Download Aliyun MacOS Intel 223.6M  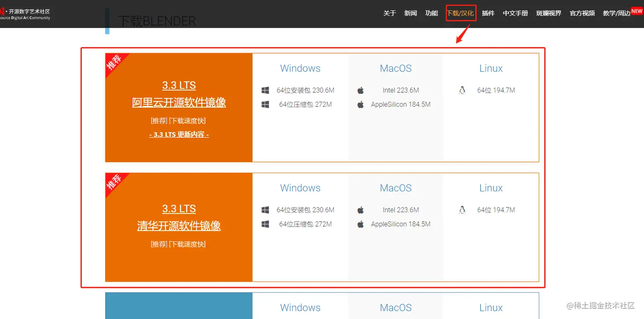(401, 90)
